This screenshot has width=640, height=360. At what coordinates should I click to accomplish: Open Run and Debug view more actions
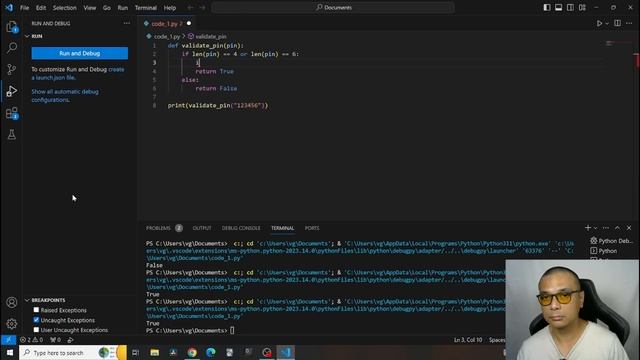pos(127,23)
